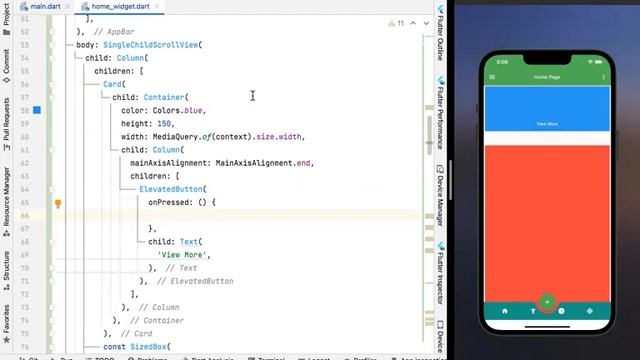Collapse the child: Column fold on line 54
640x360 pixels.
(x=52, y=58)
